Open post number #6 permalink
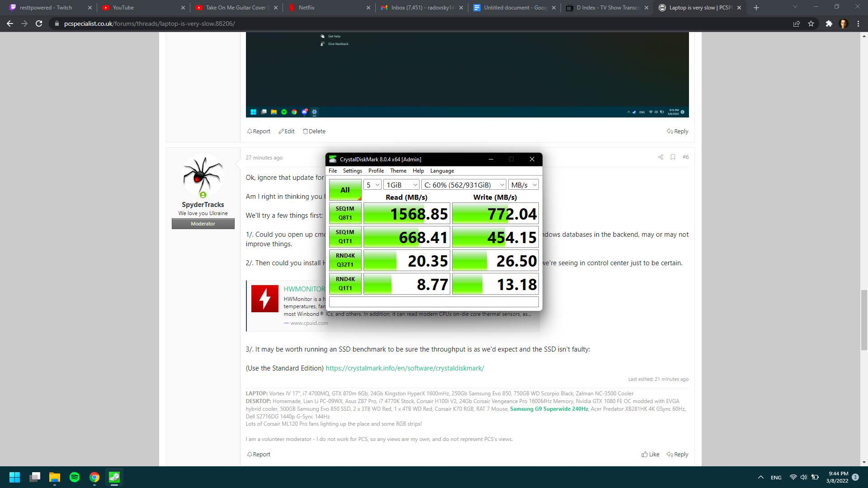Image resolution: width=868 pixels, height=488 pixels. pyautogui.click(x=685, y=157)
